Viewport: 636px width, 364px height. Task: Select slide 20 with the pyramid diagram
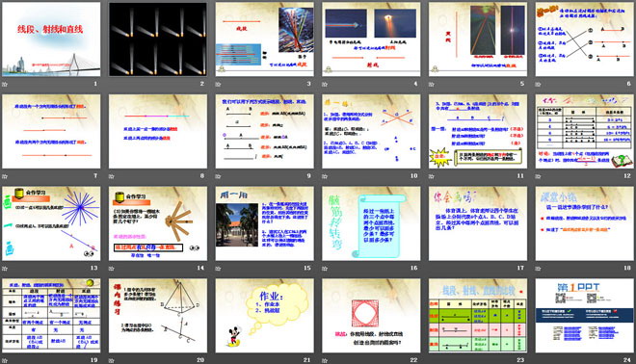[x=158, y=315]
